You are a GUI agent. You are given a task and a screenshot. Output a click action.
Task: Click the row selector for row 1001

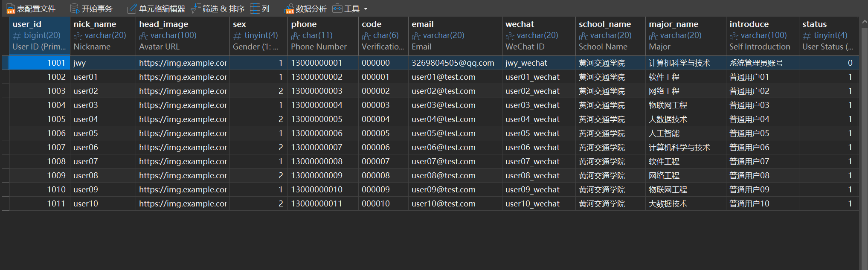[6, 63]
